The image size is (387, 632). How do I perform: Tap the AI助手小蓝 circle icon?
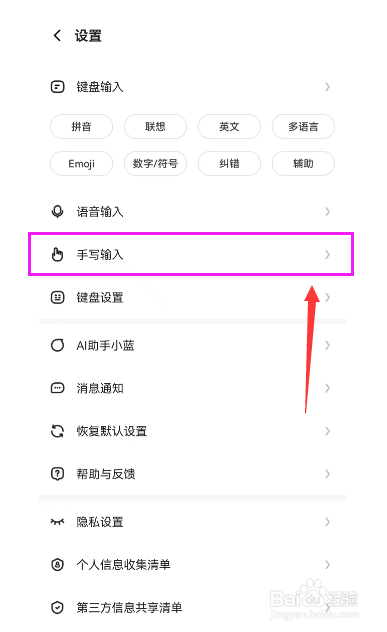[57, 345]
